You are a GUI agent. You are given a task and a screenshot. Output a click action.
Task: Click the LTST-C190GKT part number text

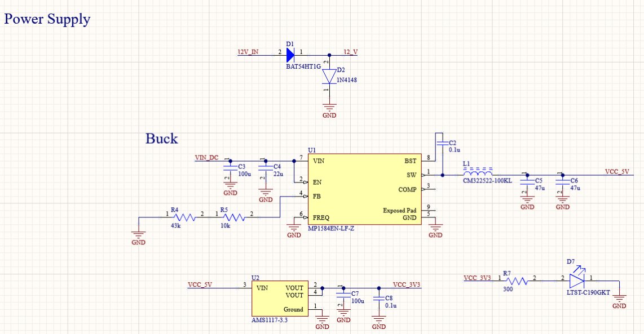point(588,292)
